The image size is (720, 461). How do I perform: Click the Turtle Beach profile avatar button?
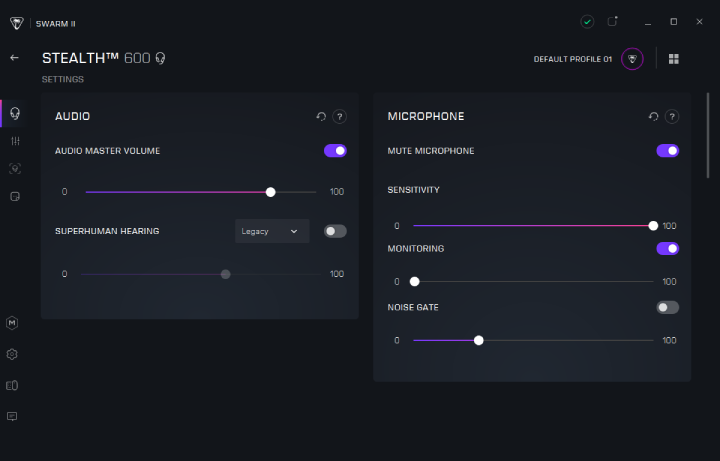632,59
